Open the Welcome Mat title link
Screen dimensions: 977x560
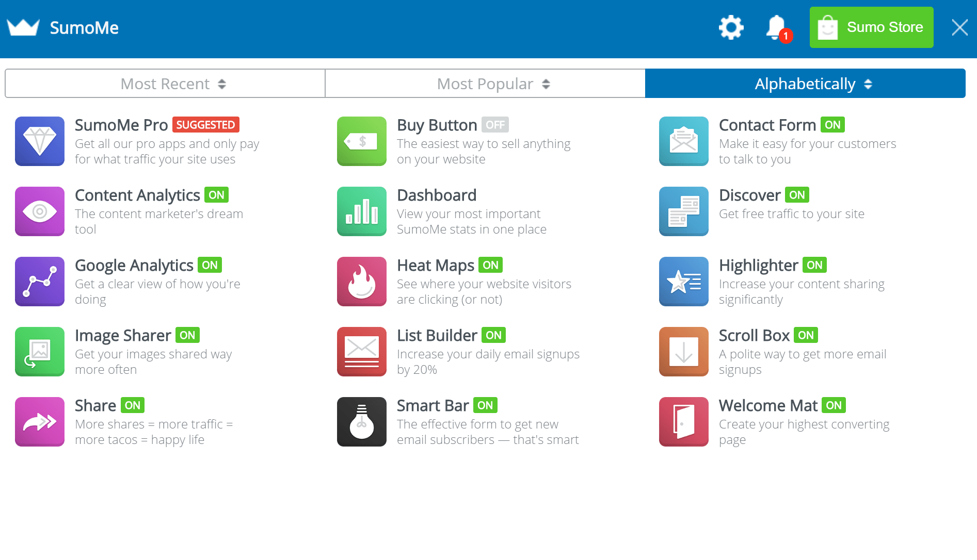pos(768,406)
